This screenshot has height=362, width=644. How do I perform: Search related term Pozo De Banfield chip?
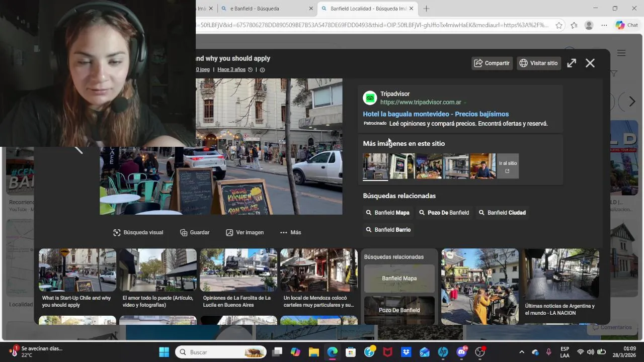[444, 213]
